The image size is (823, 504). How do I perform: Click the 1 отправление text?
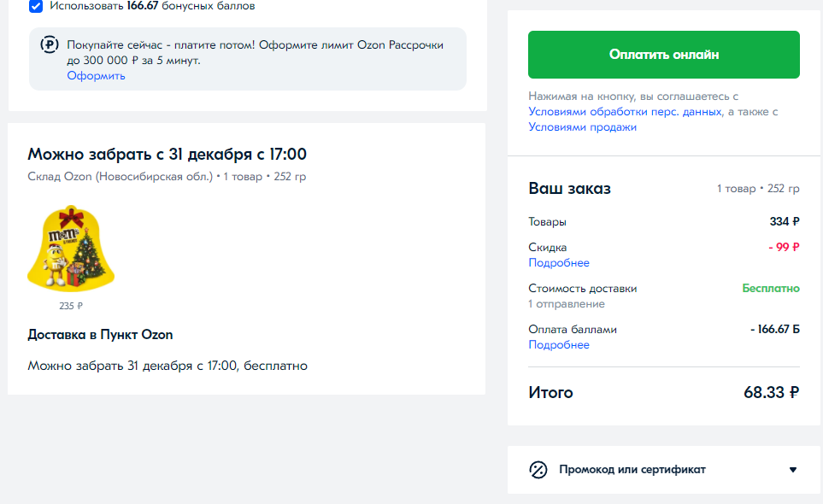tap(567, 304)
